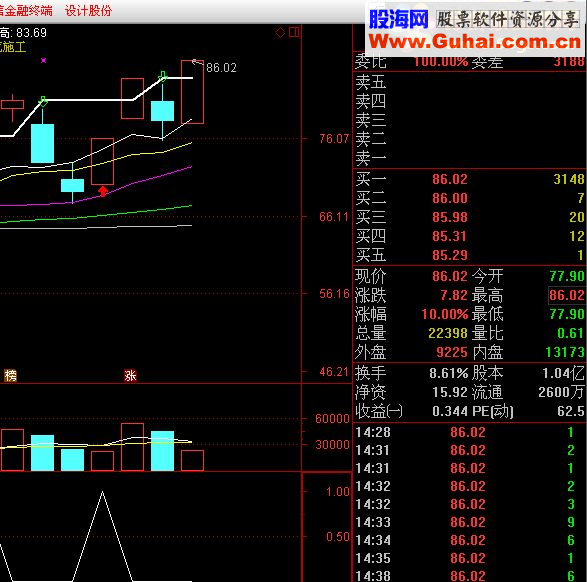Screen dimensions: 587x582
Task: Click the 买一 volume 3148
Action: coord(569,179)
